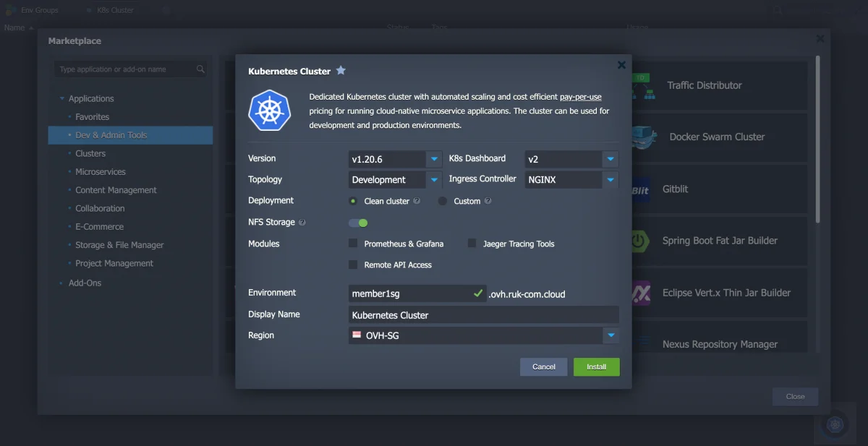
Task: Check the Jaeger Tracing Tools module
Action: (472, 244)
